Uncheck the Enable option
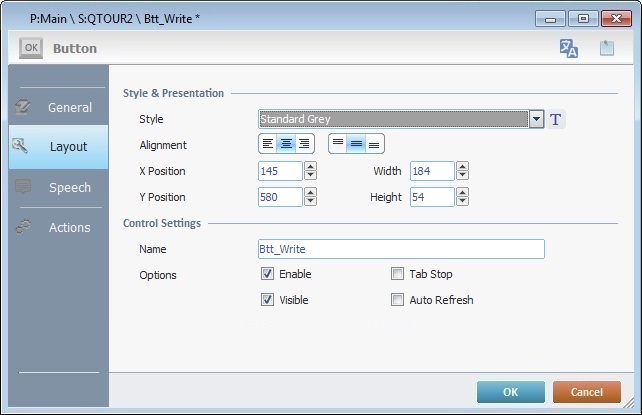Image resolution: width=642 pixels, height=415 pixels. coord(267,274)
